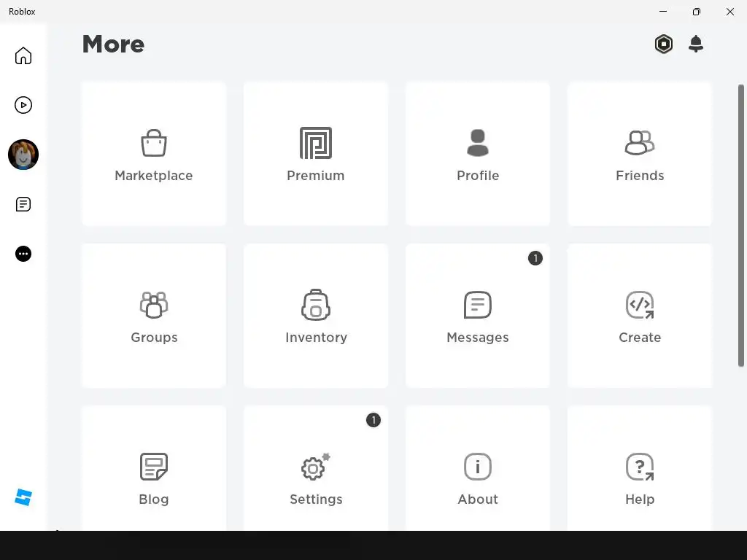Screen dimensions: 747x560
Task: Open the notifications bell
Action: [696, 44]
